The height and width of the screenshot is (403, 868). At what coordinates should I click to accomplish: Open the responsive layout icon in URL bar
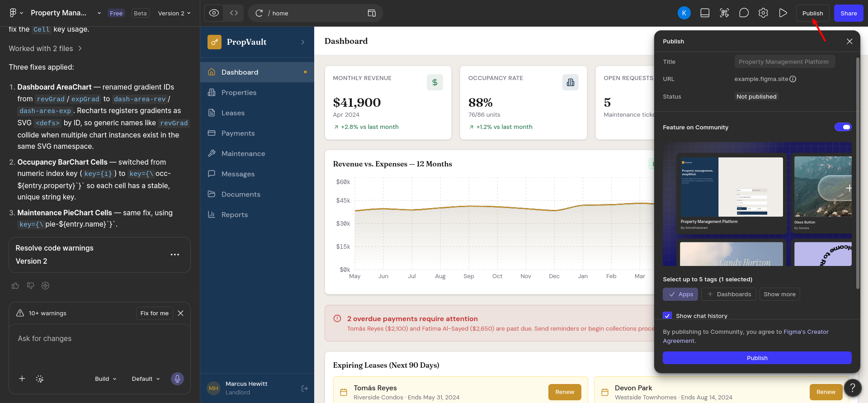[x=372, y=13]
